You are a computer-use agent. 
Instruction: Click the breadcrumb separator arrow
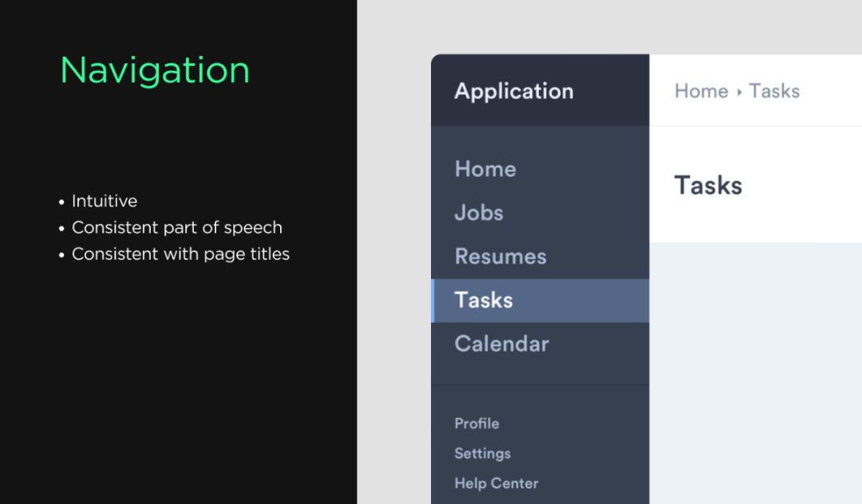(739, 92)
